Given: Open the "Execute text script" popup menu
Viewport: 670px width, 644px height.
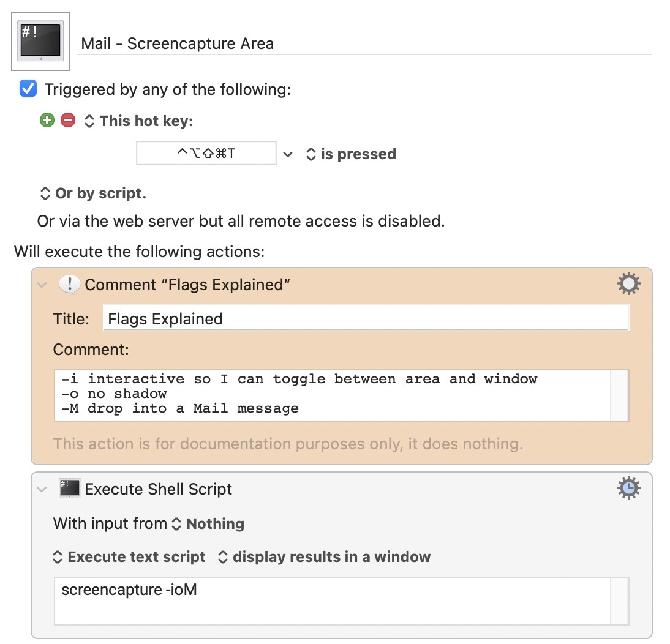Looking at the screenshot, I should point(129,557).
